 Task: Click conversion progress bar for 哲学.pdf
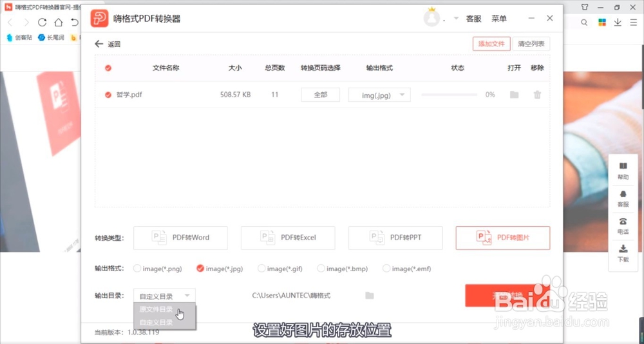tap(450, 95)
